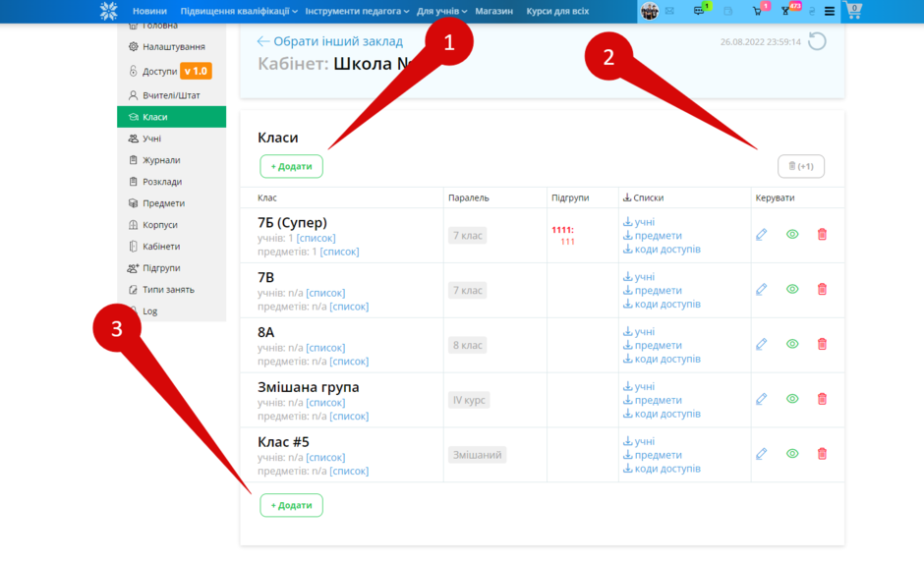
Task: Toggle visibility eye for Змішана група
Action: 792,399
